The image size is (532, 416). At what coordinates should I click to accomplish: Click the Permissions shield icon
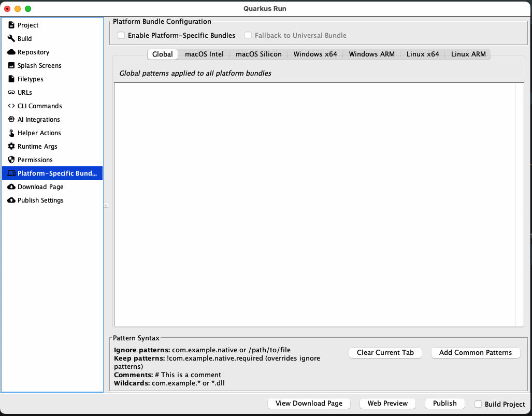[x=11, y=160]
